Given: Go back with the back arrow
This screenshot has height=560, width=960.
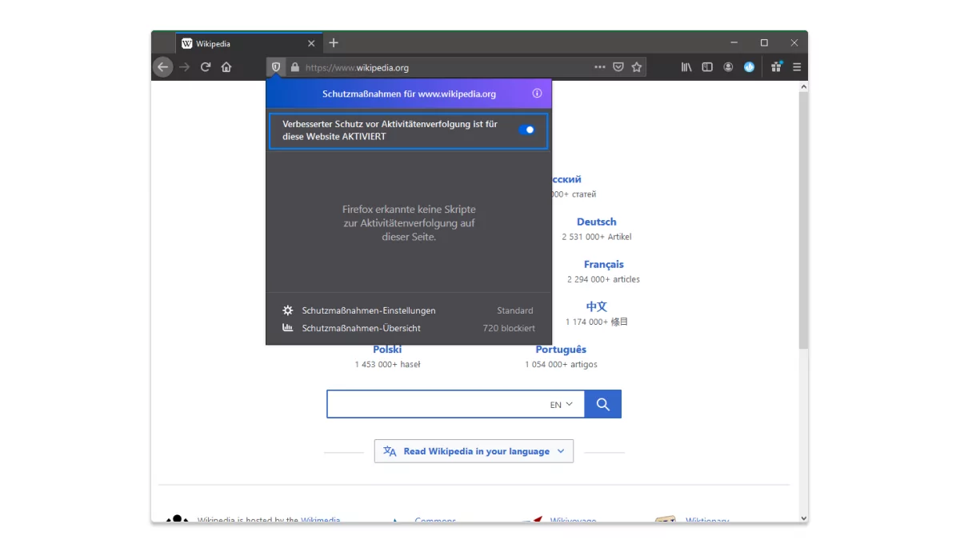Looking at the screenshot, I should click(163, 67).
